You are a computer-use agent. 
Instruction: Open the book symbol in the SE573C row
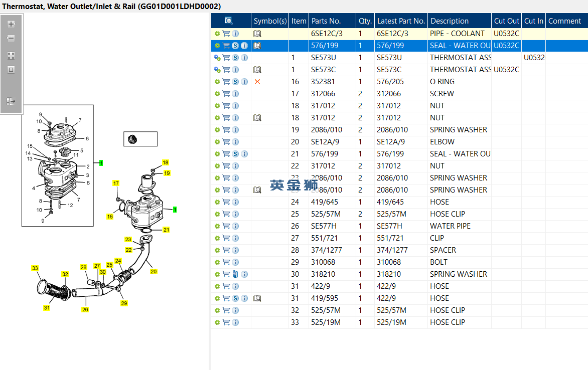tap(257, 69)
